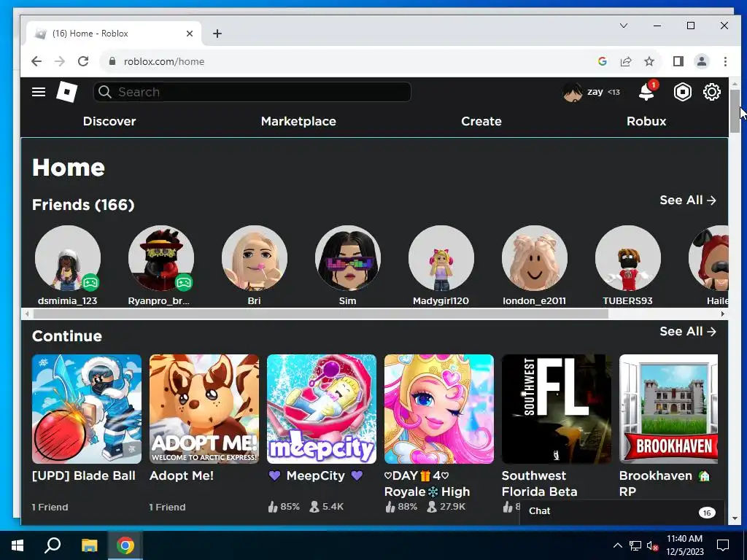This screenshot has width=747, height=560.
Task: Click the '[UPD] Blade Ball' title text
Action: 84,475
